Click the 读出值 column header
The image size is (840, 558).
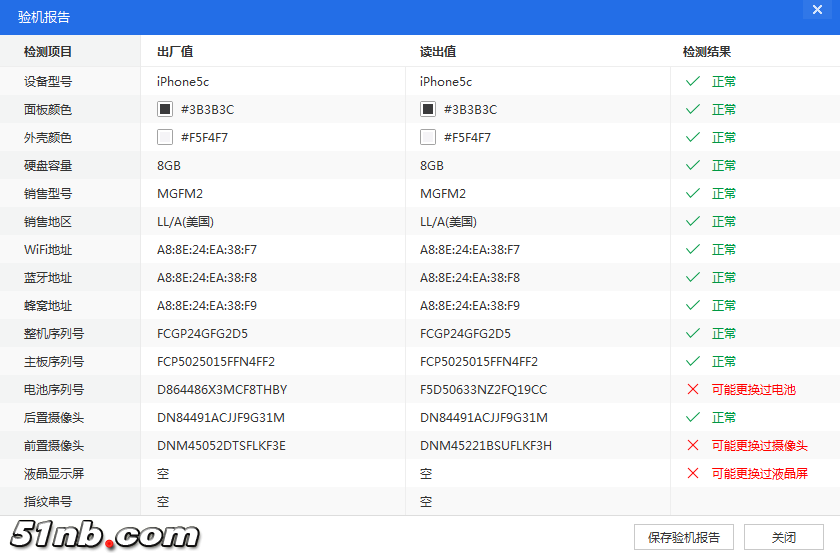(438, 52)
